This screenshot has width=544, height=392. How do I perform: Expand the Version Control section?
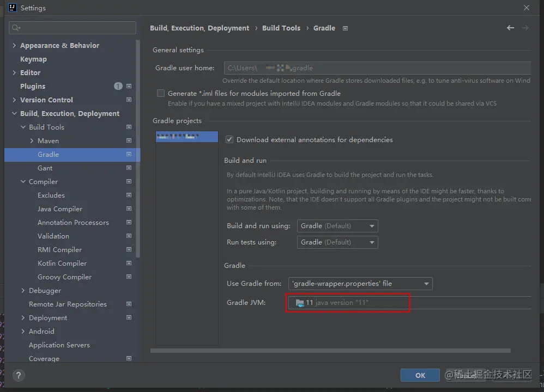coord(14,100)
